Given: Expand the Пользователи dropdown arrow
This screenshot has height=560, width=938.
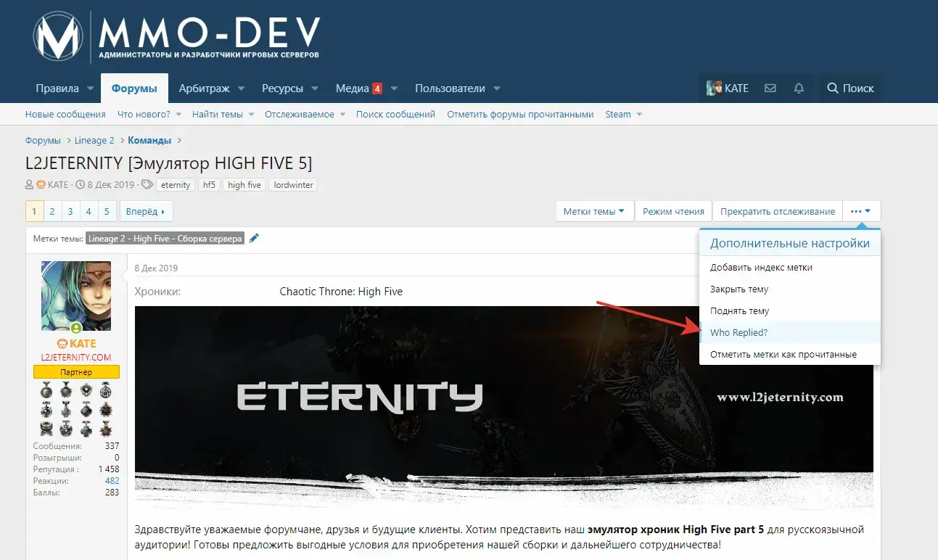Looking at the screenshot, I should (x=497, y=88).
